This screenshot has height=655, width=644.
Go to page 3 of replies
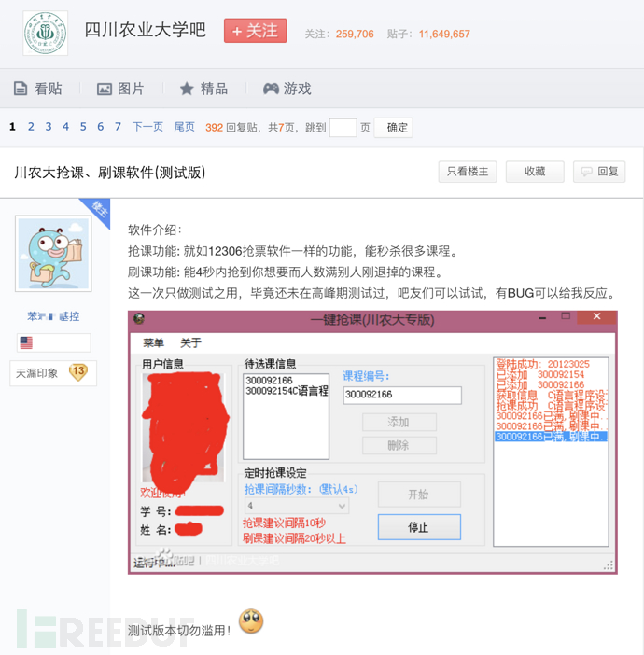(x=49, y=127)
